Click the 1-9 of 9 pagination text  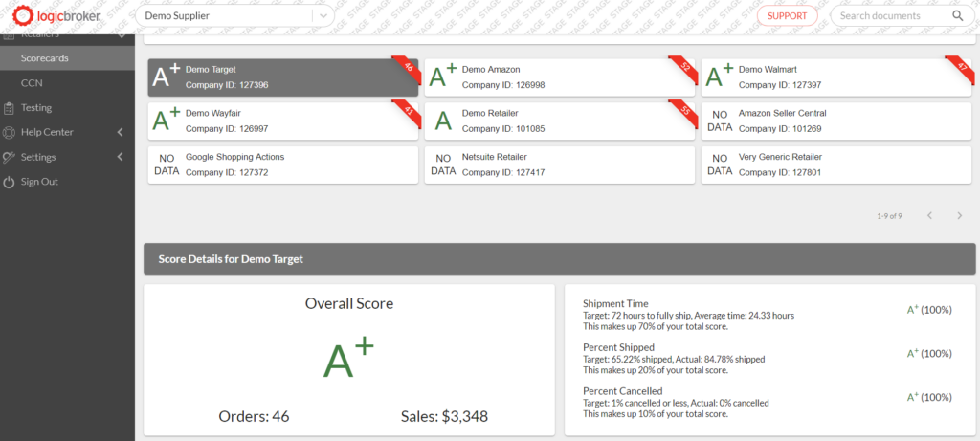coord(889,216)
